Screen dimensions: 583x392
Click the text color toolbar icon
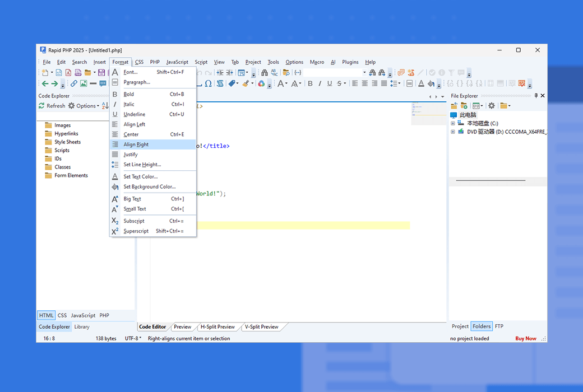(x=421, y=83)
